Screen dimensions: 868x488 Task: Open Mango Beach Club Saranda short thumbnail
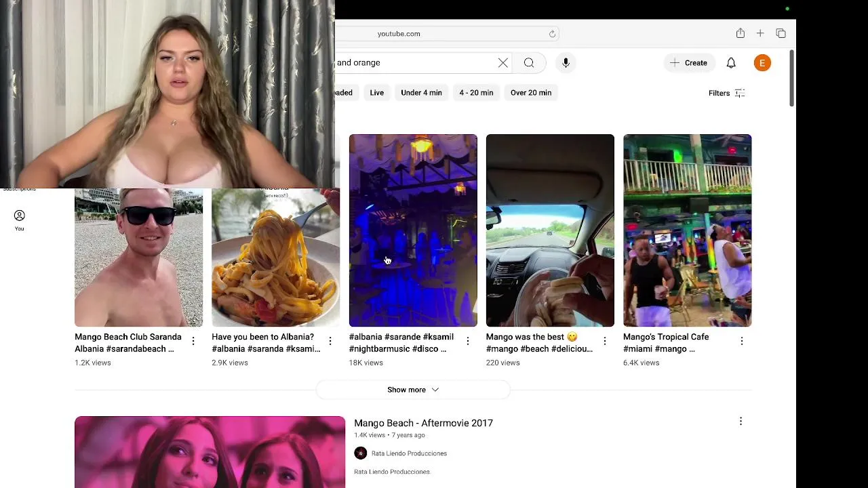(x=138, y=258)
